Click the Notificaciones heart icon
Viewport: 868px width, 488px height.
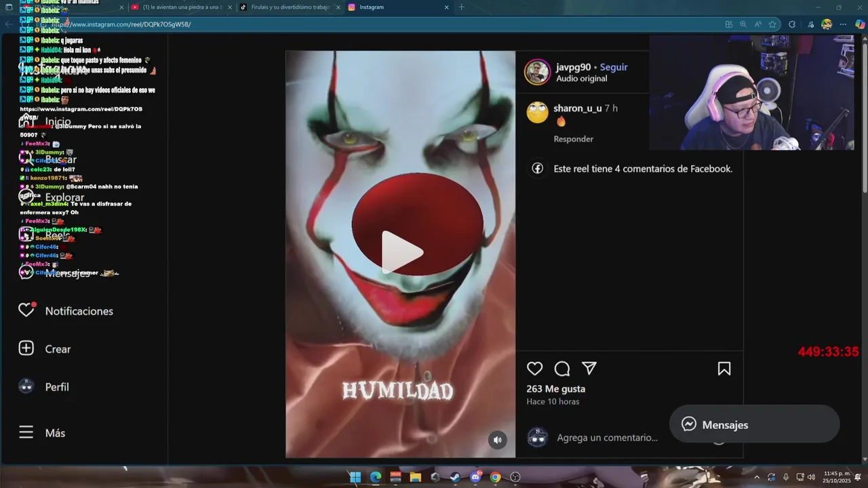pyautogui.click(x=26, y=310)
